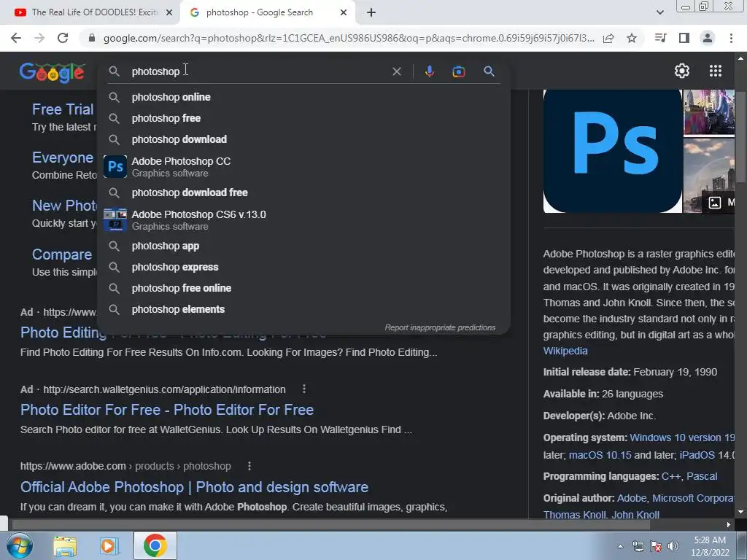This screenshot has height=560, width=747.
Task: Click the photoshop search input field
Action: click(x=258, y=71)
